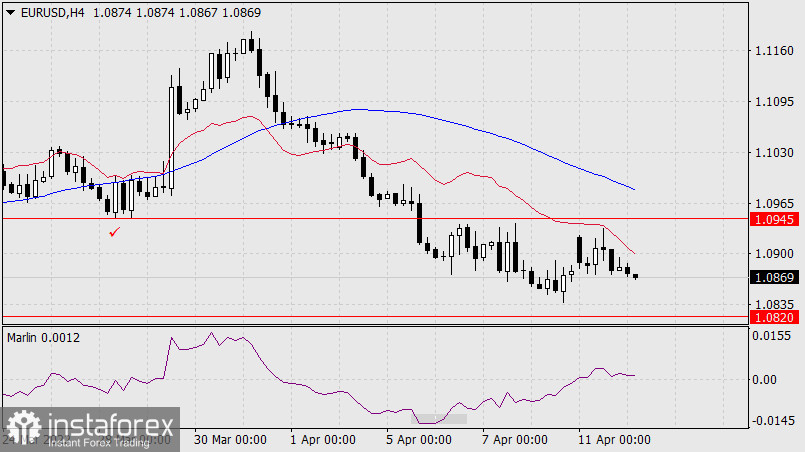Select the 1 Apr 00:00 date label

(x=322, y=440)
